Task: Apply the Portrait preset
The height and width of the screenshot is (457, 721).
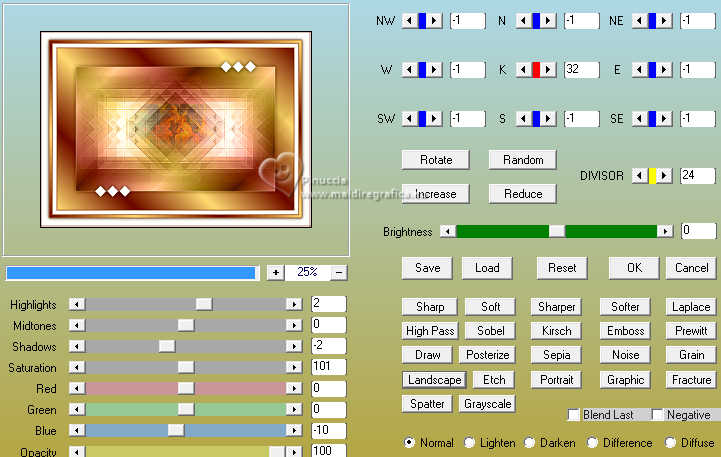Action: 556,380
